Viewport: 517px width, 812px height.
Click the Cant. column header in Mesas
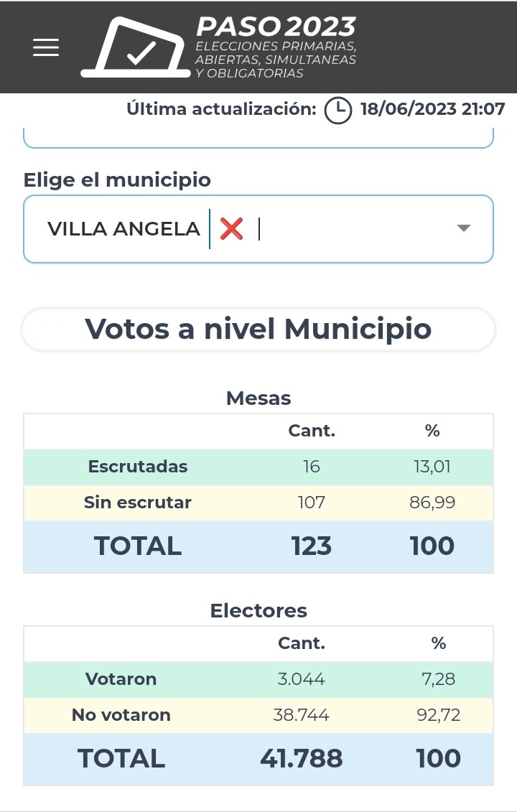click(312, 431)
